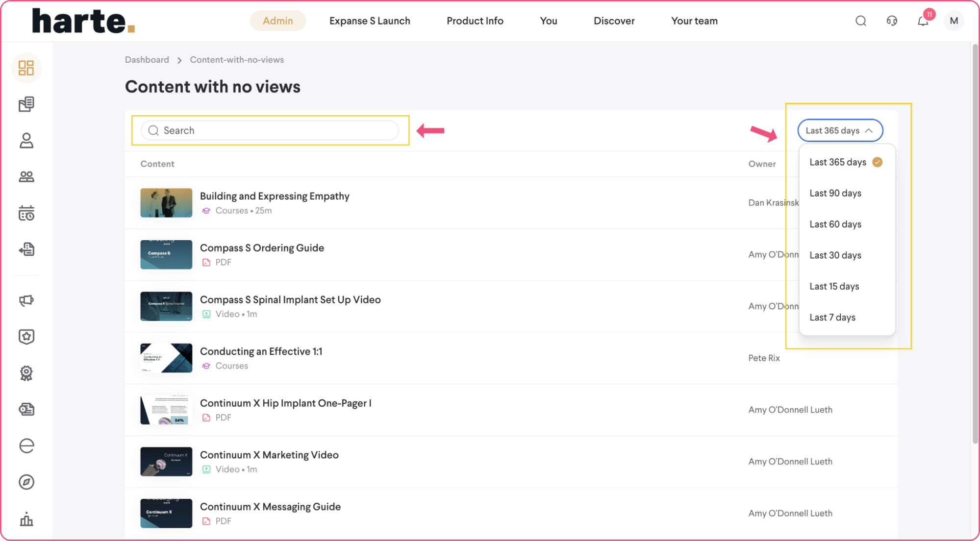The width and height of the screenshot is (980, 541).
Task: Open the groups people icon in sidebar
Action: (x=26, y=177)
